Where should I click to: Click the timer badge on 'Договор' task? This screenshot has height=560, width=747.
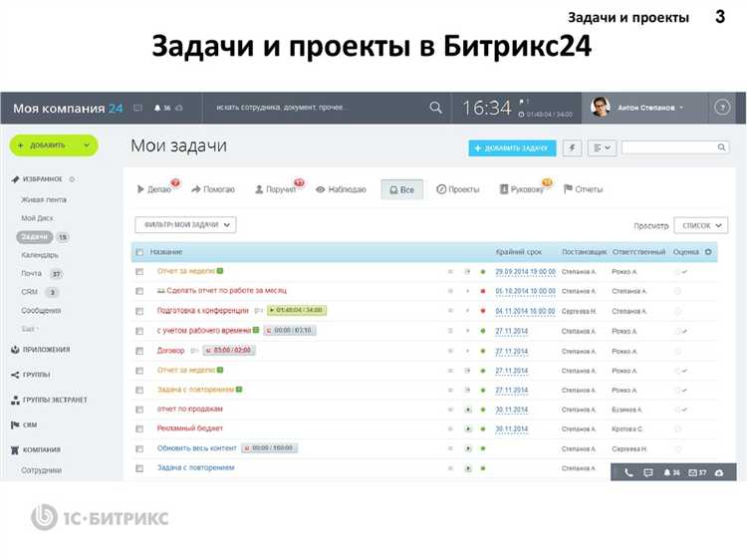[230, 351]
